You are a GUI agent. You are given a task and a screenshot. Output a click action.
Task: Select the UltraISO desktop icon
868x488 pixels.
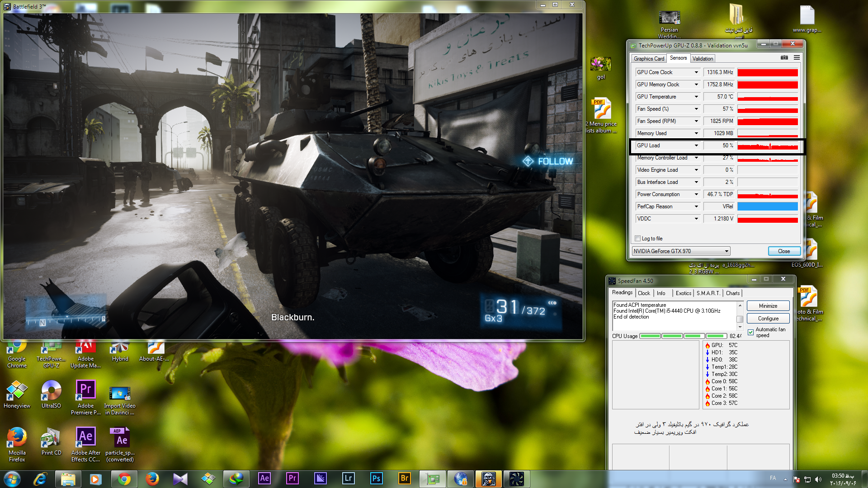51,395
